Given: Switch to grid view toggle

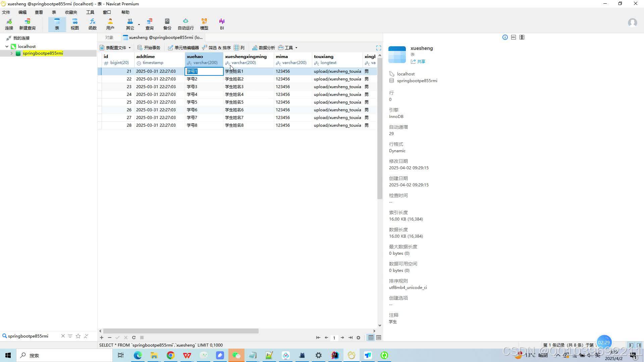Looking at the screenshot, I should [x=371, y=338].
